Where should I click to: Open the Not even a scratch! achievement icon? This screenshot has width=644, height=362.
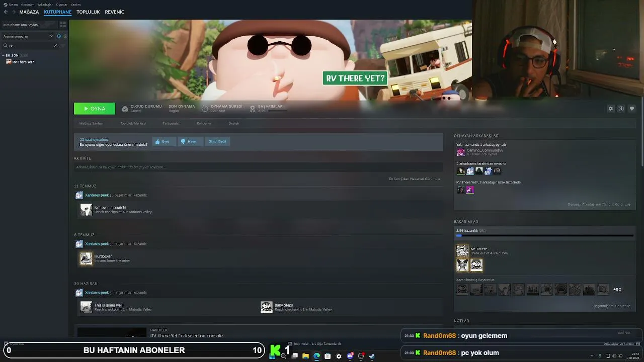point(87,210)
